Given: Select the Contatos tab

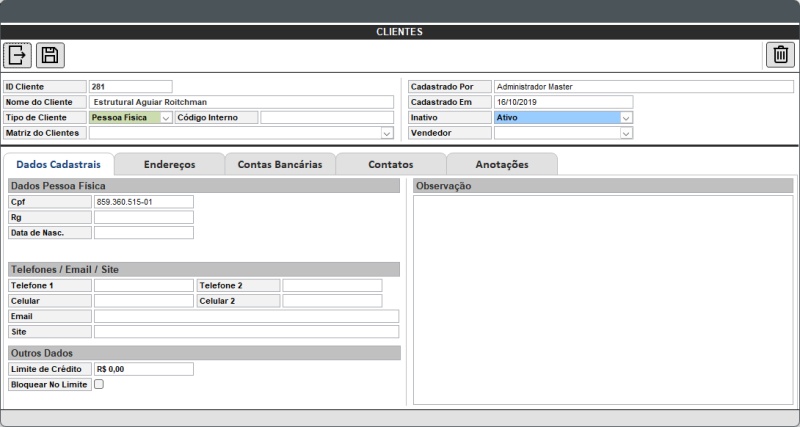Looking at the screenshot, I should pyautogui.click(x=391, y=164).
